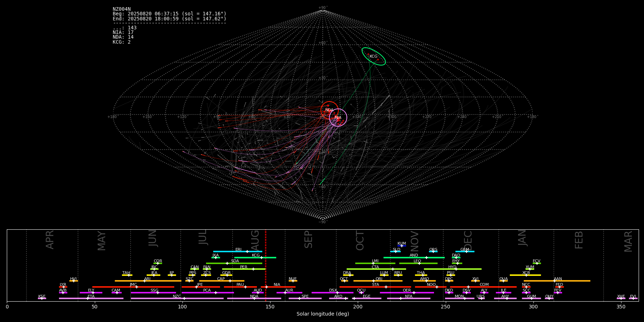Click the CAP shower bar in timeline
The height and width of the screenshot is (322, 644).
(x=222, y=281)
